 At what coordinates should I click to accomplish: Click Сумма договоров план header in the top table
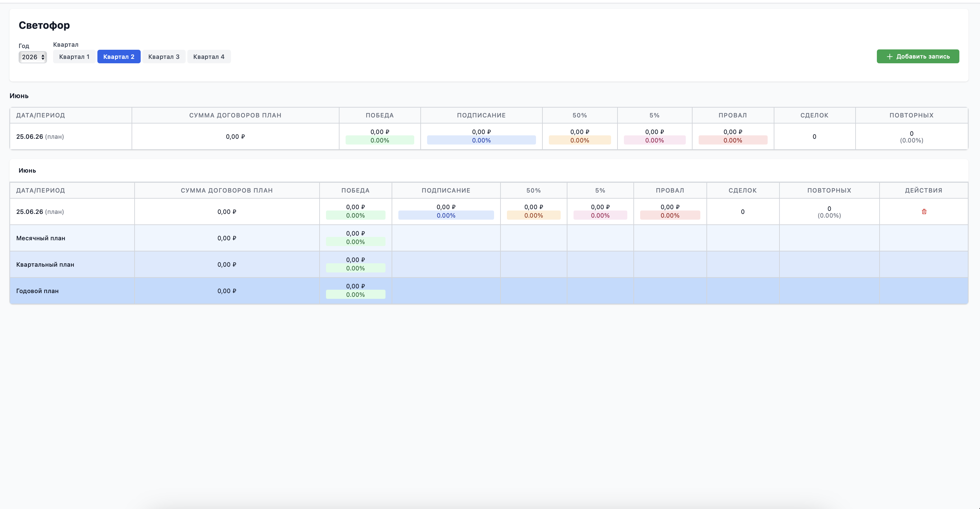click(235, 115)
